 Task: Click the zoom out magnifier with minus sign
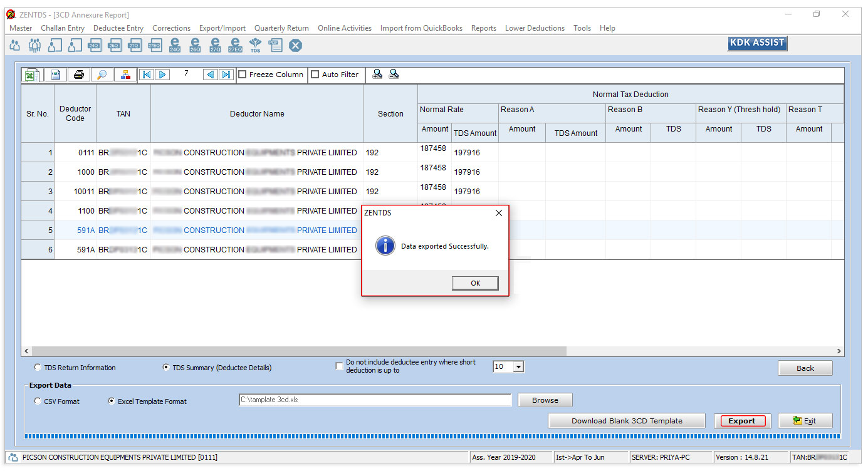(394, 74)
